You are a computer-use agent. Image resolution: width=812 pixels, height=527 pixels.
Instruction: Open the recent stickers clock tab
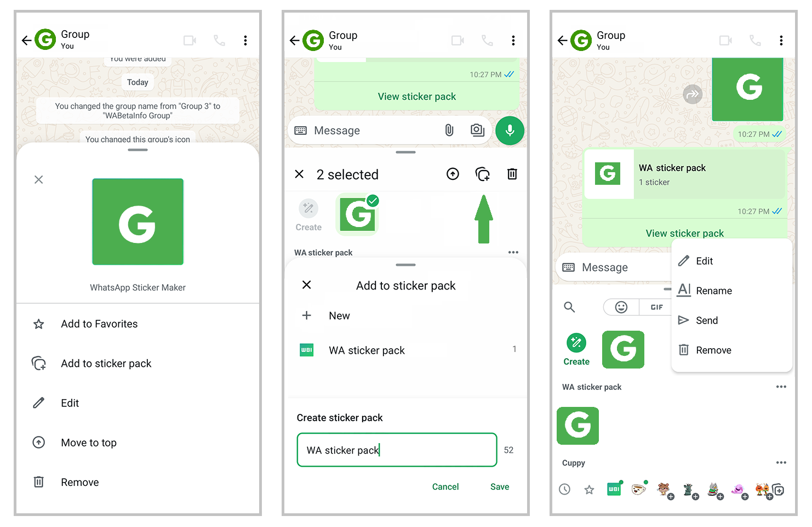tap(564, 489)
